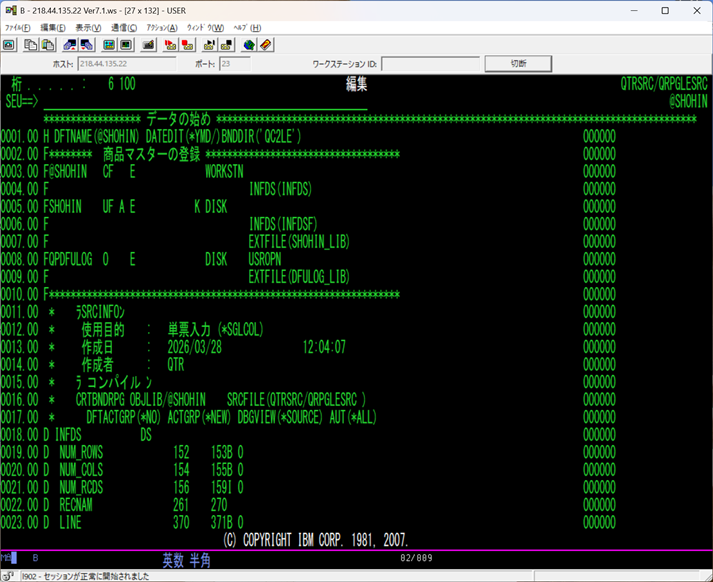The width and height of the screenshot is (713, 582).
Task: Click the SEU==> command line field
Action: point(200,101)
